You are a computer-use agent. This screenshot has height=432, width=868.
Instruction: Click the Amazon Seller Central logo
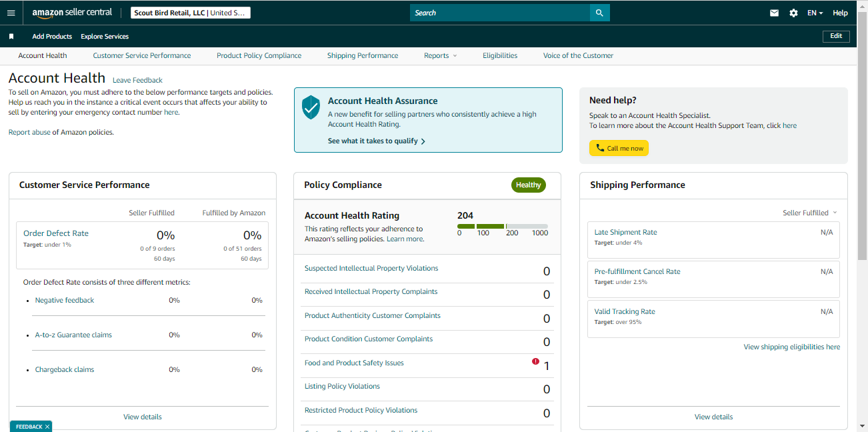[71, 13]
